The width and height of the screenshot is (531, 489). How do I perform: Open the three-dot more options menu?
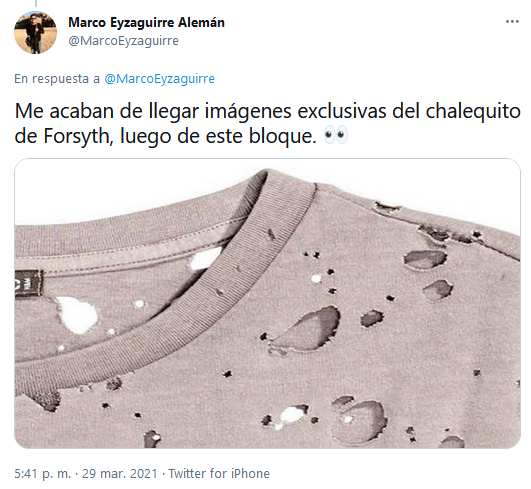(512, 22)
